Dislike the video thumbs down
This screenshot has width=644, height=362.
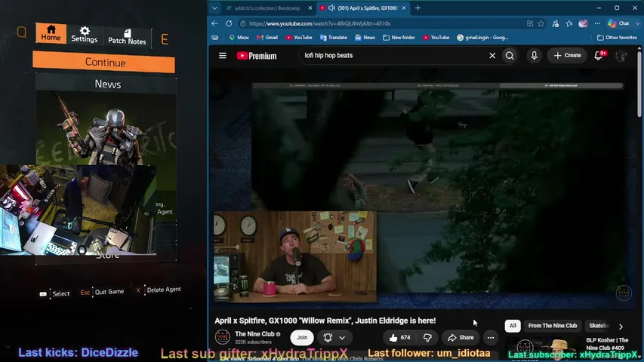[x=427, y=338]
